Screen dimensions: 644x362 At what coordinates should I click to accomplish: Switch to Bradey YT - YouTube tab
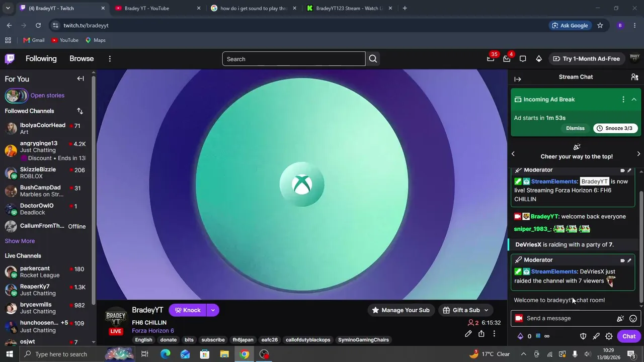[x=157, y=8]
